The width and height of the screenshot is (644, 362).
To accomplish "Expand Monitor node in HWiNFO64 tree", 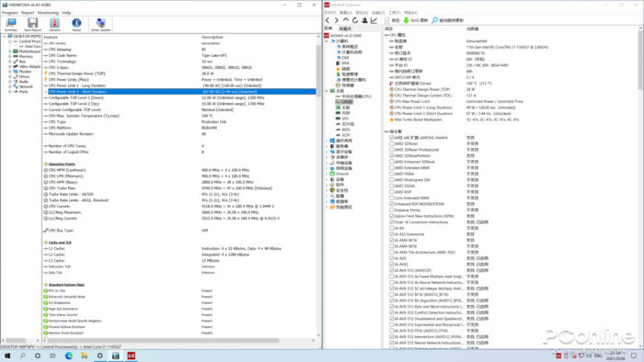I will coord(10,72).
